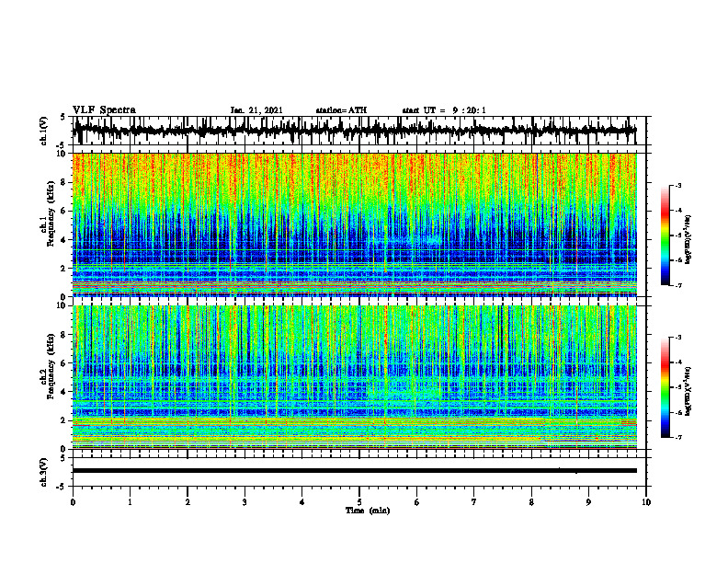Click time axis tick label "0"
The image size is (728, 563).
[73, 502]
